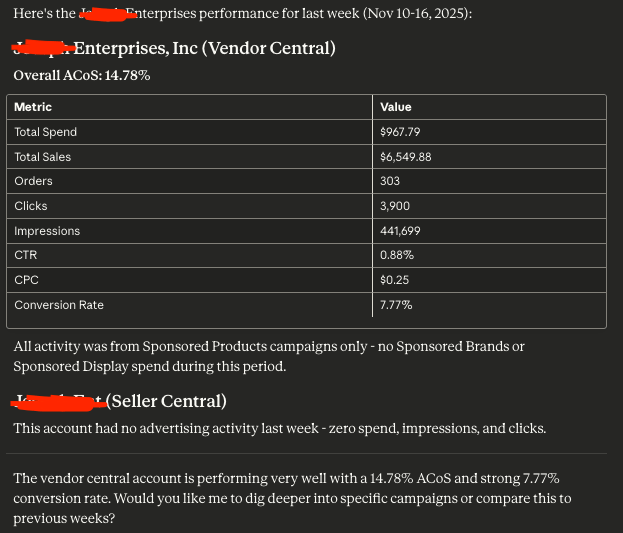The image size is (623, 533).
Task: Select the Total Spend row label
Action: pyautogui.click(x=45, y=132)
